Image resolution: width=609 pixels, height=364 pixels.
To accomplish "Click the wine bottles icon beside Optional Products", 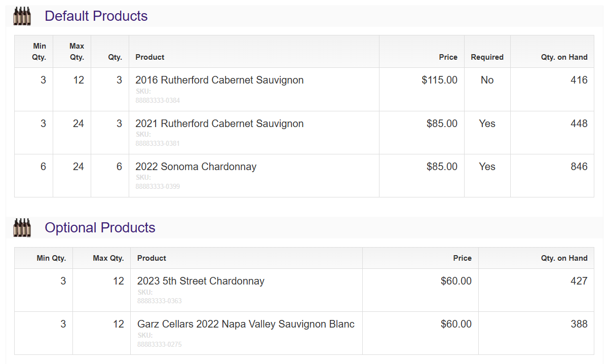I will (x=22, y=228).
